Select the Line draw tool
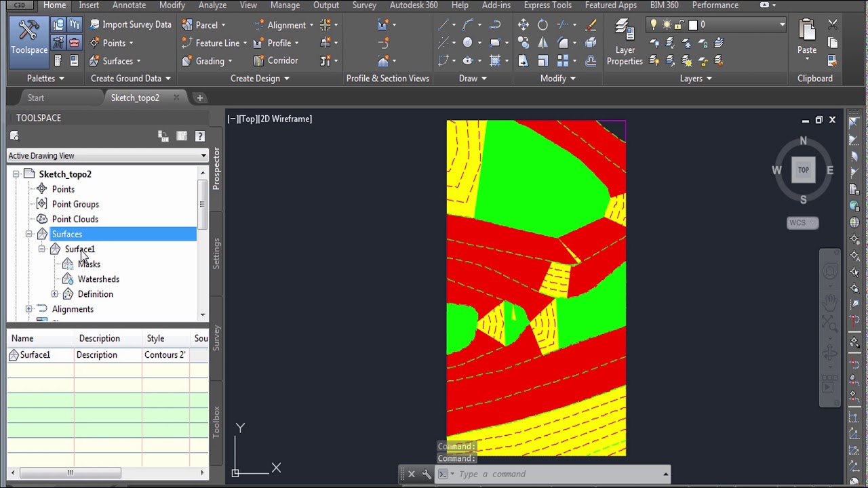 pos(443,25)
